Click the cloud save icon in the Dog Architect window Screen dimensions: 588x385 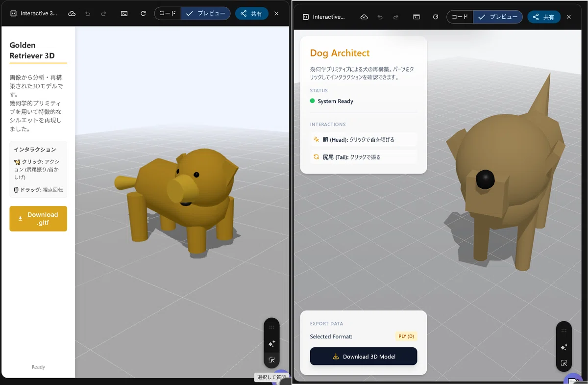[x=364, y=17]
